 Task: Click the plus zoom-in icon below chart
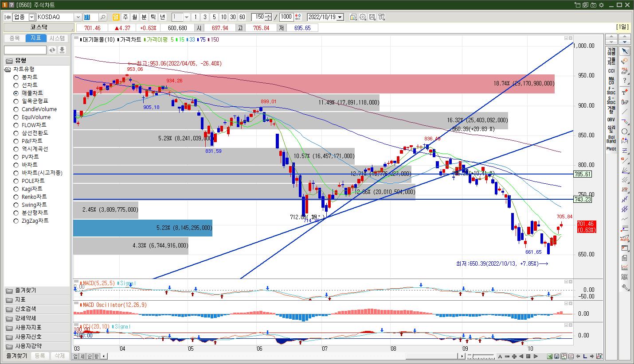point(514,356)
